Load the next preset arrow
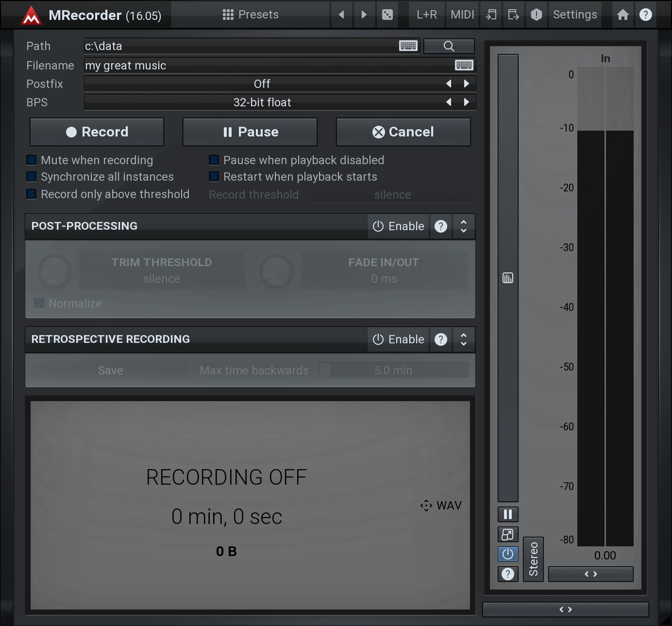The width and height of the screenshot is (672, 626). (364, 15)
